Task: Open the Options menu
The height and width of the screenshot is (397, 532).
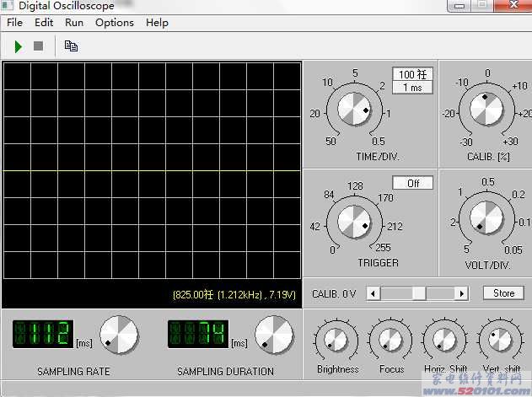Action: click(x=115, y=23)
